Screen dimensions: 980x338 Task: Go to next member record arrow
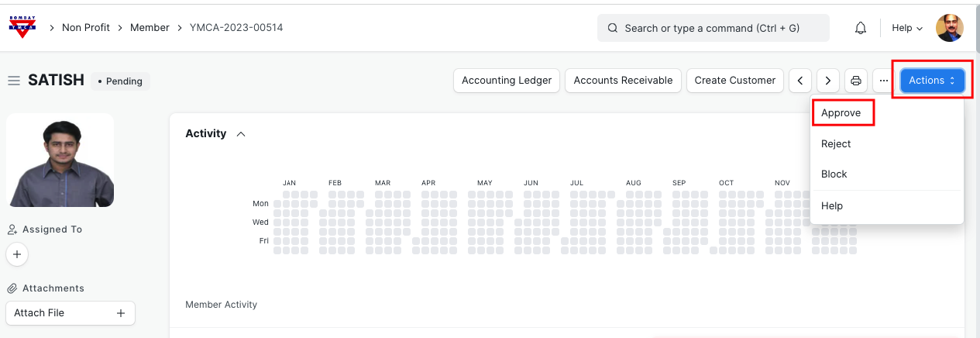(x=828, y=81)
